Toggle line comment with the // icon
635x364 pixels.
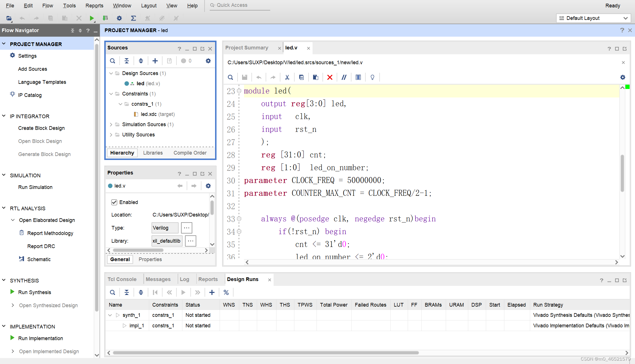[x=344, y=77]
